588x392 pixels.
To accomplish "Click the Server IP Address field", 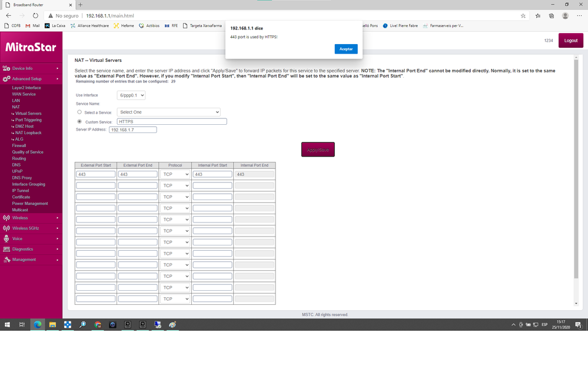I will tap(133, 129).
